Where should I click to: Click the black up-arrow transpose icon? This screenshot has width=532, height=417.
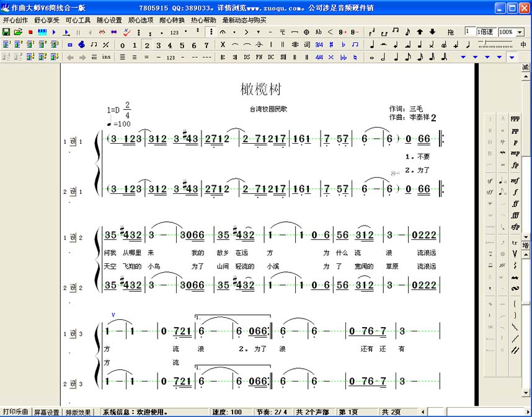(420, 32)
